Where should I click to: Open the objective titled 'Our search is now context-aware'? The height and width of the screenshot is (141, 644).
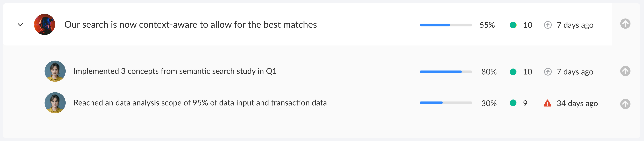pos(190,25)
